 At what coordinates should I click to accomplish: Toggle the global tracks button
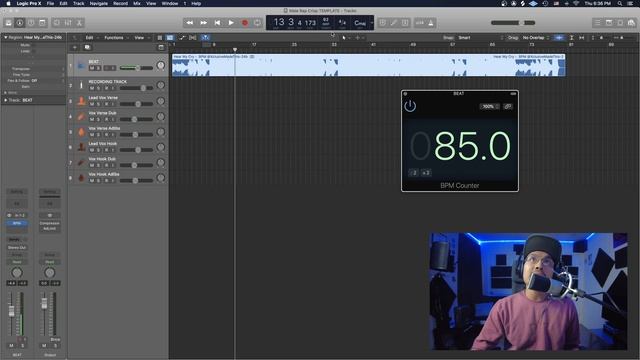tap(161, 47)
